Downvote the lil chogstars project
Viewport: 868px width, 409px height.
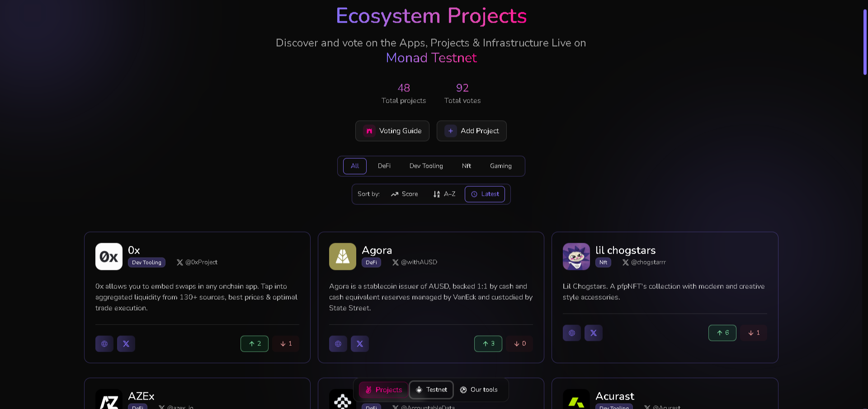click(x=754, y=333)
